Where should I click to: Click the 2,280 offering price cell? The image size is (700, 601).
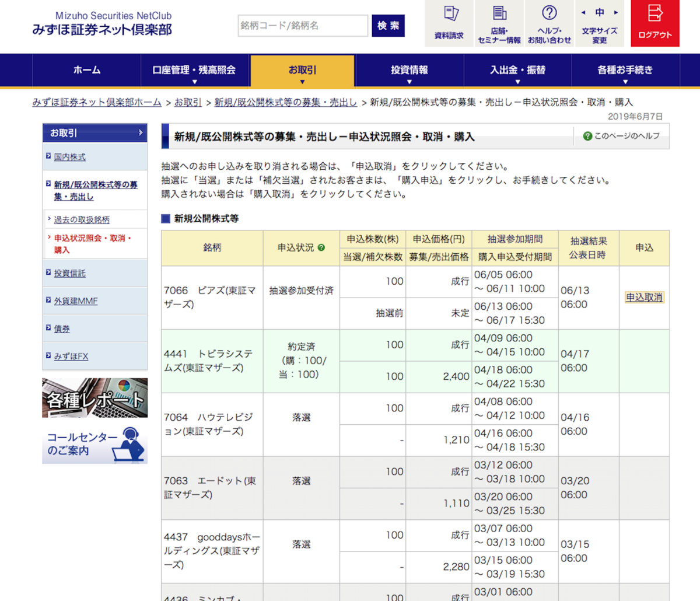[x=439, y=567]
